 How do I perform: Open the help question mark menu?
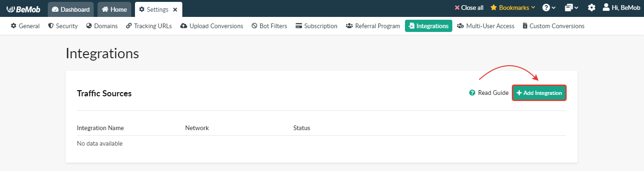click(x=549, y=8)
